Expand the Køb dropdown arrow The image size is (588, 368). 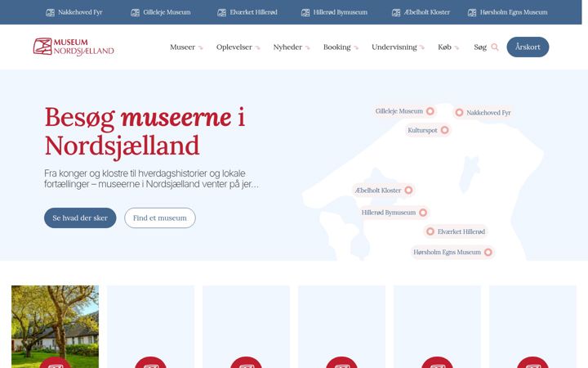457,47
